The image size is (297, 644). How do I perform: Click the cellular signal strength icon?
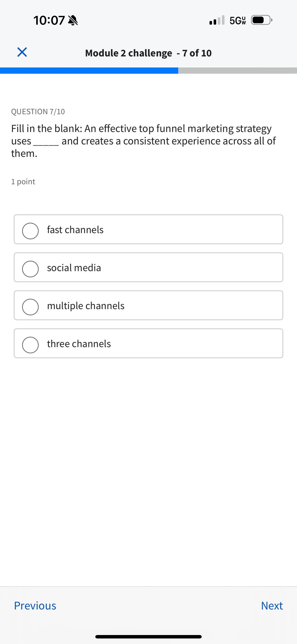click(x=216, y=21)
